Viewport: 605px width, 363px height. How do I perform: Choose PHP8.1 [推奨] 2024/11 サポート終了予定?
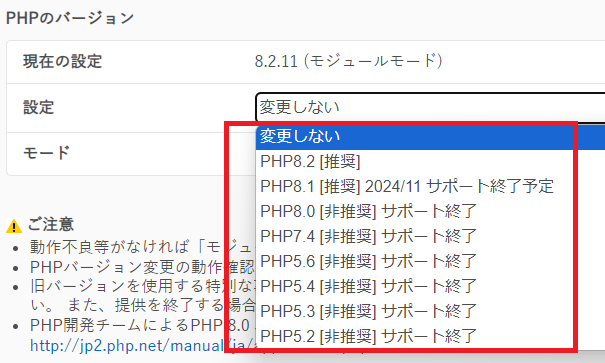pyautogui.click(x=430, y=186)
